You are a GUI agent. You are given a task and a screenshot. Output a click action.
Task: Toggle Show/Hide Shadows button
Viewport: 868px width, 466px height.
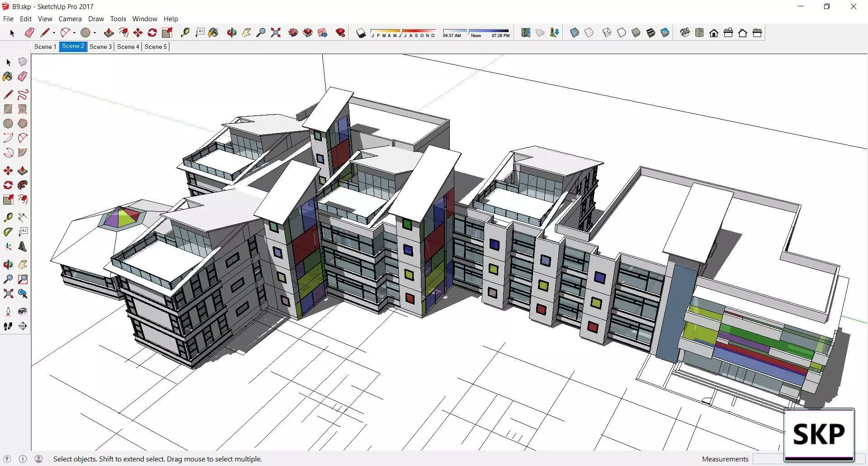[361, 33]
